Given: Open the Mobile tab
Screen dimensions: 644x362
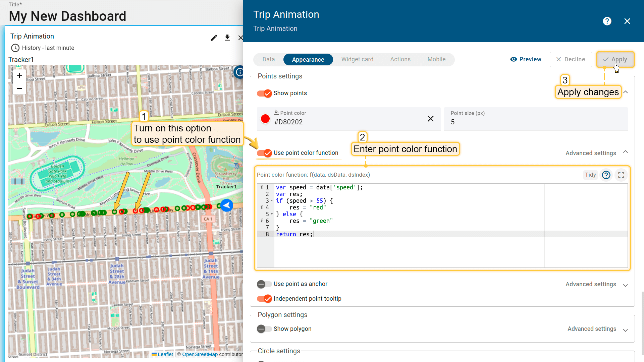Looking at the screenshot, I should coord(436,59).
